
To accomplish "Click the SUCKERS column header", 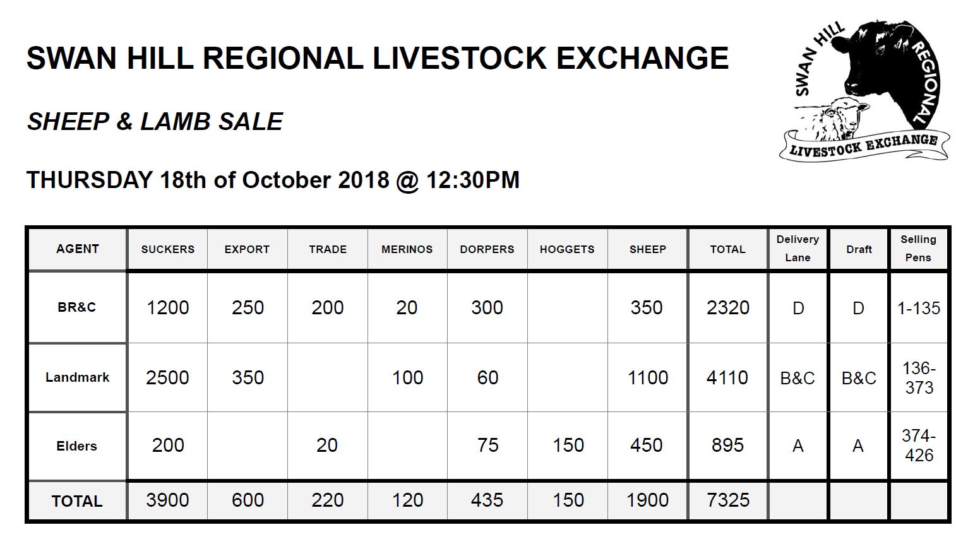I will [x=167, y=249].
